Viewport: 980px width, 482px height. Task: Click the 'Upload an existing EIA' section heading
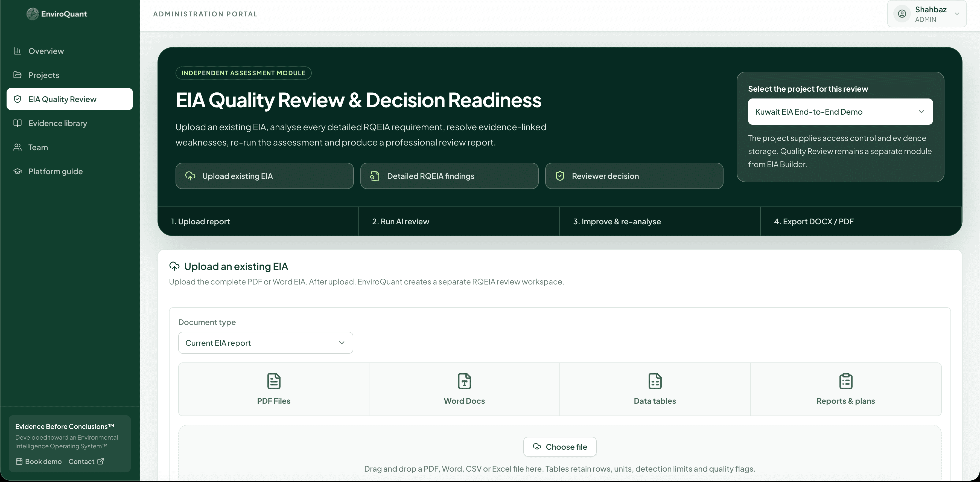236,266
